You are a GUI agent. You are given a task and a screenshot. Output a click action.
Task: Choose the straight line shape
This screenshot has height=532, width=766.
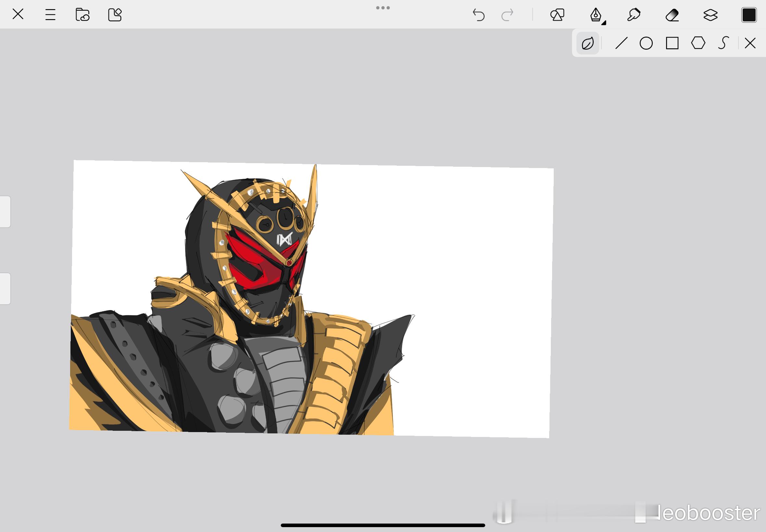pos(621,43)
